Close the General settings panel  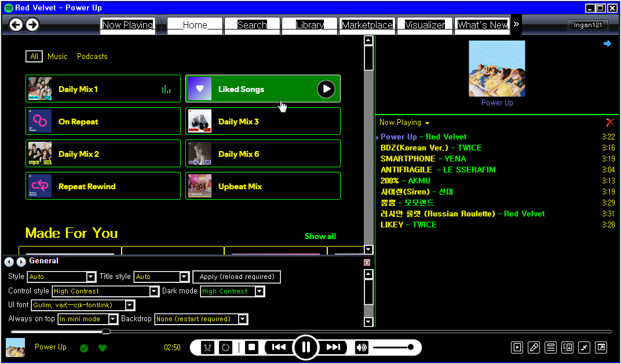[x=367, y=262]
